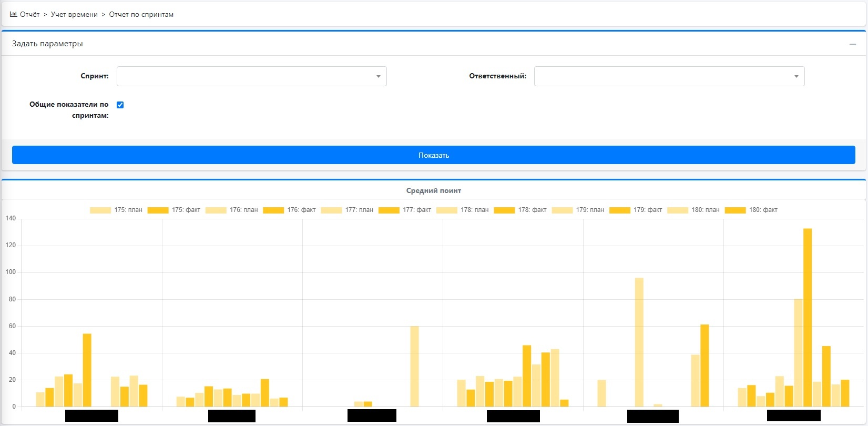Select the 180: план legend item

click(x=678, y=210)
